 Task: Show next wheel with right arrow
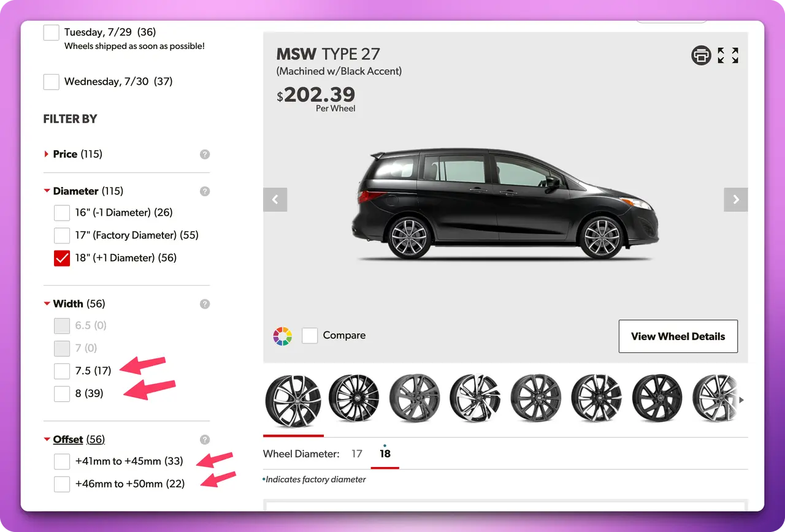tap(736, 199)
